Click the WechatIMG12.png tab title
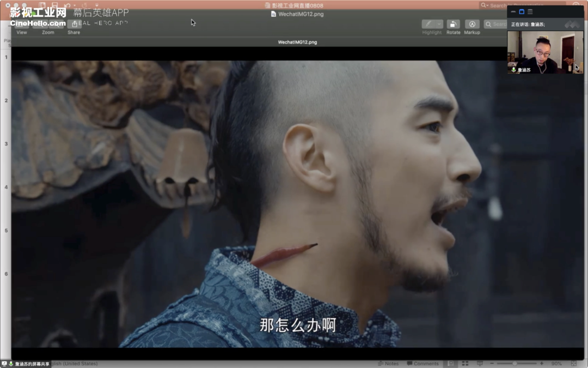588x368 pixels. 297,42
